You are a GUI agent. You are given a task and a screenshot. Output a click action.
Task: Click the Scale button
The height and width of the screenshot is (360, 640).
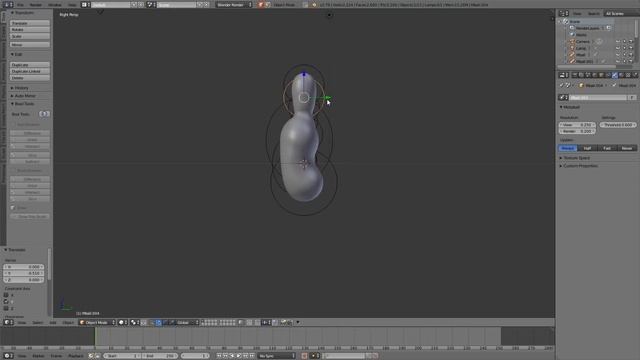point(30,36)
